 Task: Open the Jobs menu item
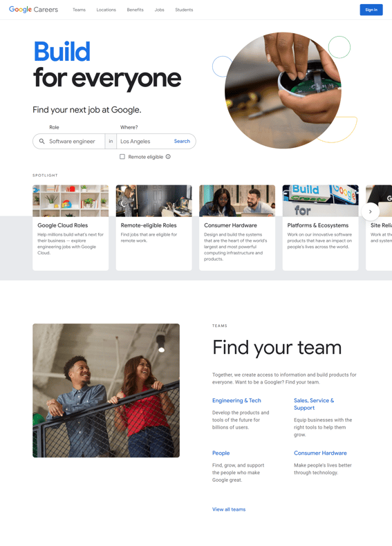pyautogui.click(x=159, y=10)
